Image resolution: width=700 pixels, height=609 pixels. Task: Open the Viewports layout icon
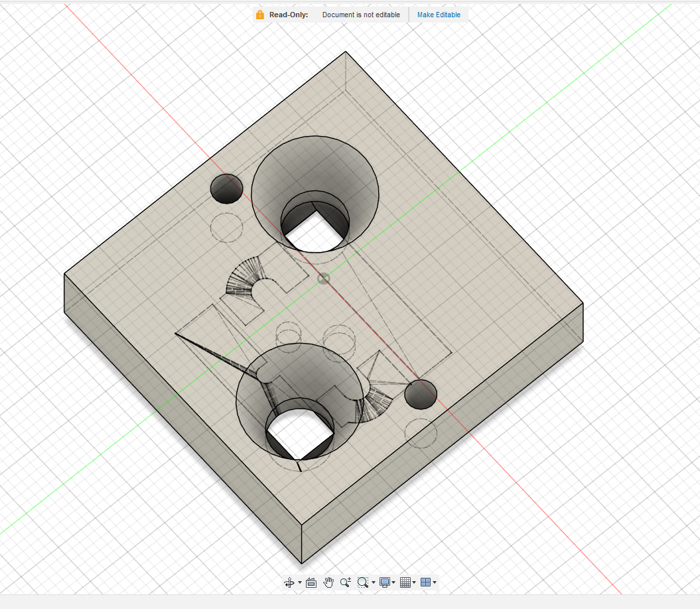pos(425,582)
